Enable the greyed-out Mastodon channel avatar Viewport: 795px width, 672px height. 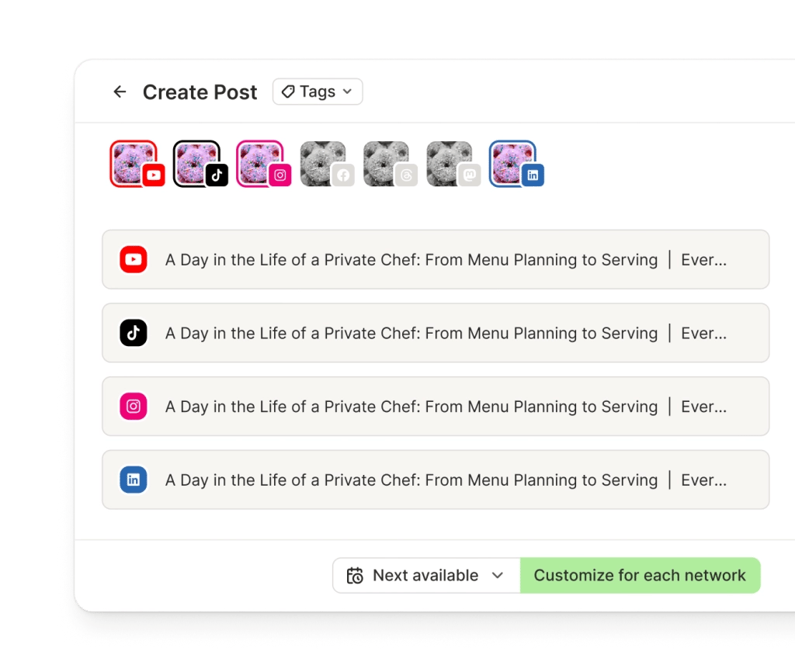point(453,164)
